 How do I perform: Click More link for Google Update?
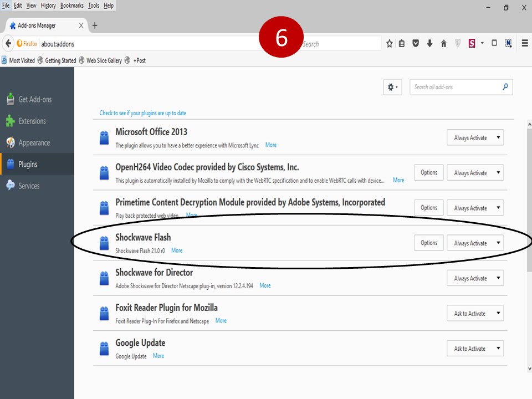click(x=158, y=356)
